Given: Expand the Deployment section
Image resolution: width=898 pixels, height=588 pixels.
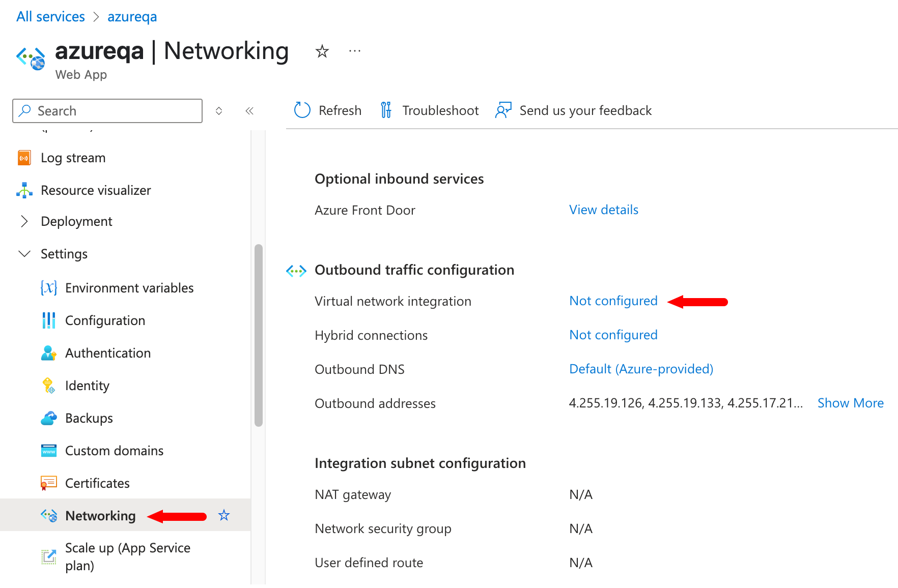Looking at the screenshot, I should click(x=24, y=221).
